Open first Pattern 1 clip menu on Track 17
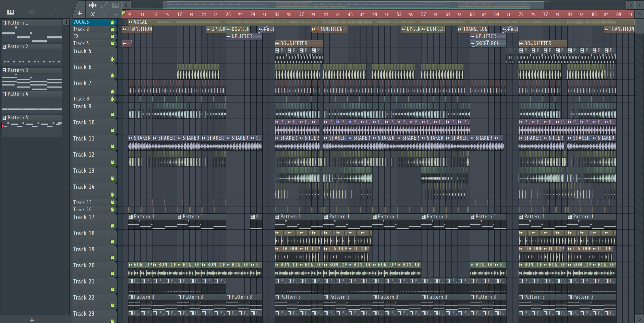 [131, 217]
